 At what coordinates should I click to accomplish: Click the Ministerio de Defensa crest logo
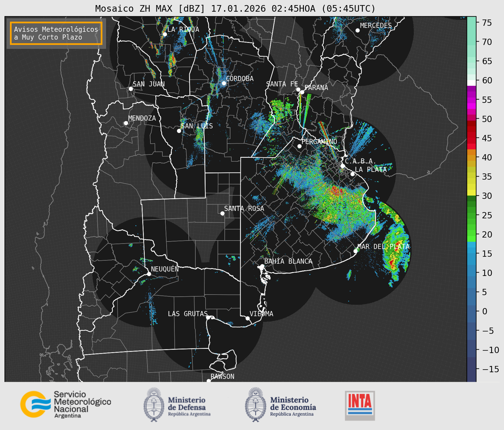click(x=154, y=405)
